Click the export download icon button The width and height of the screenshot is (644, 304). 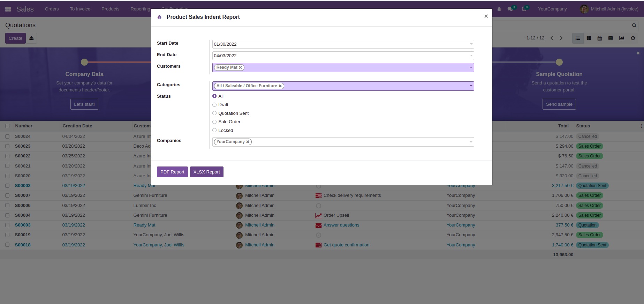tap(31, 38)
